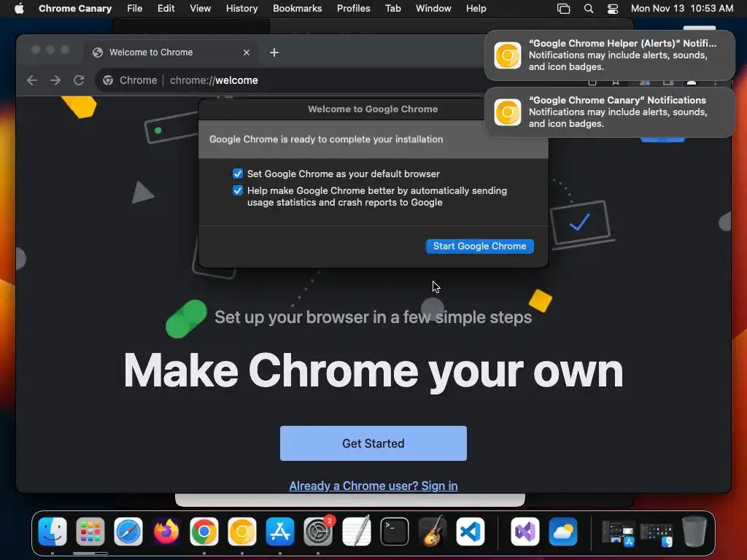Open the Tab menu
The width and height of the screenshot is (747, 560).
(393, 8)
